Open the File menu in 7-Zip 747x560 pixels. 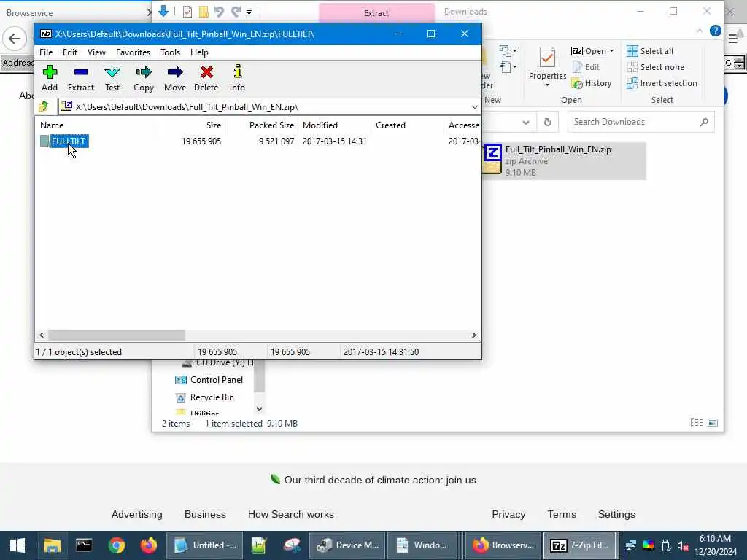click(46, 52)
